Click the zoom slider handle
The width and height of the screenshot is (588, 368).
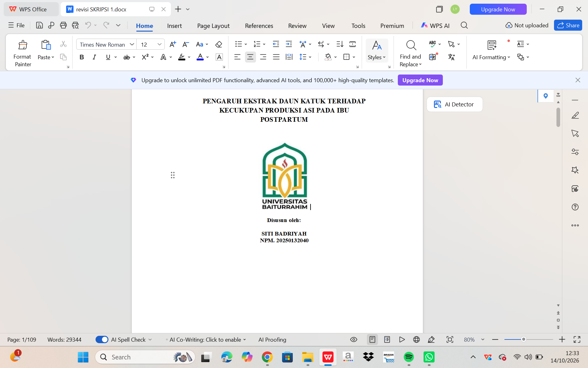point(524,339)
